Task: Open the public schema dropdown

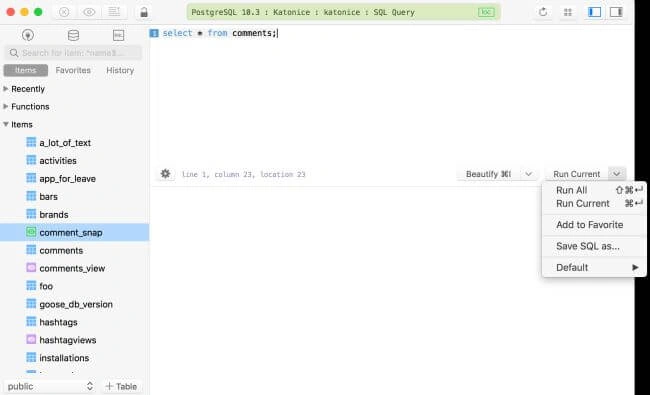Action: coord(50,386)
